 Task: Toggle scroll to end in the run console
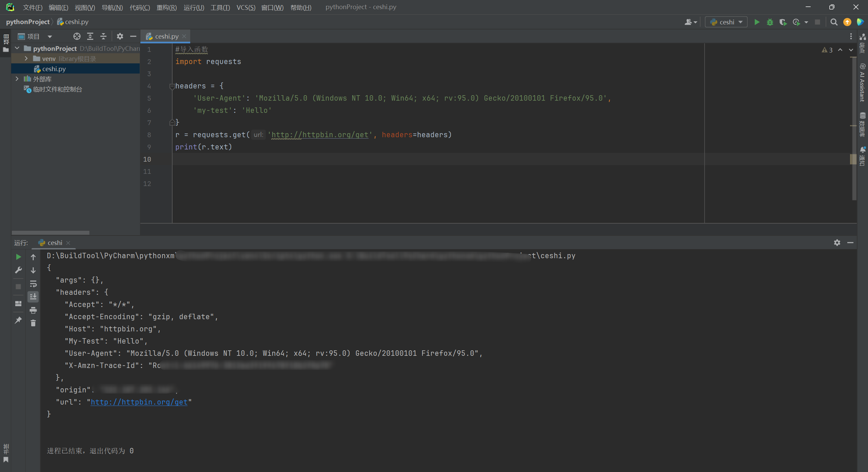[x=33, y=297]
